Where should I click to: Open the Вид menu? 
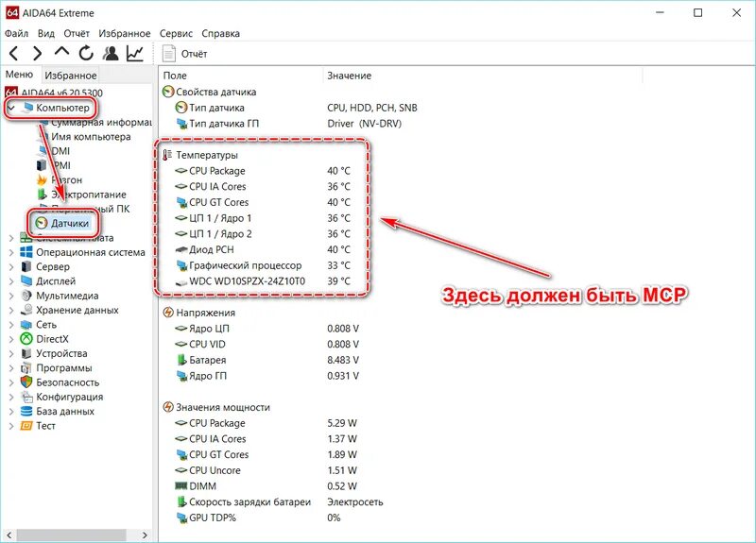[x=45, y=33]
